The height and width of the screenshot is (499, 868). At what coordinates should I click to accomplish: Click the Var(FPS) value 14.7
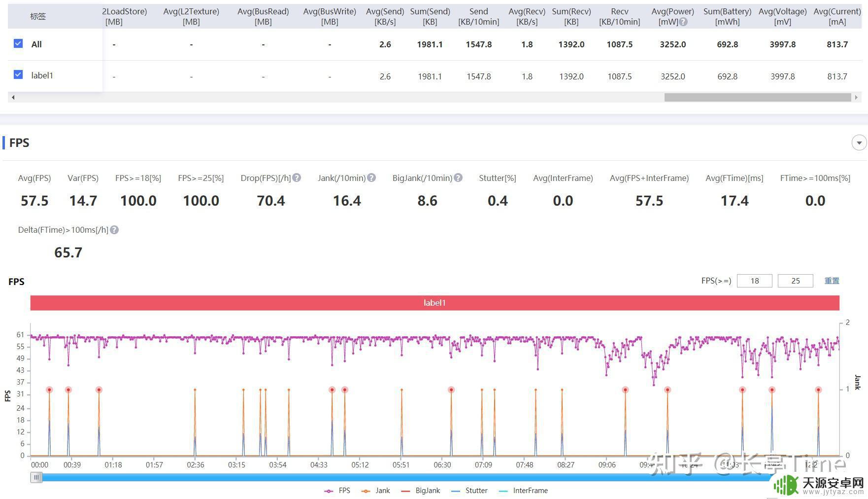pos(83,201)
